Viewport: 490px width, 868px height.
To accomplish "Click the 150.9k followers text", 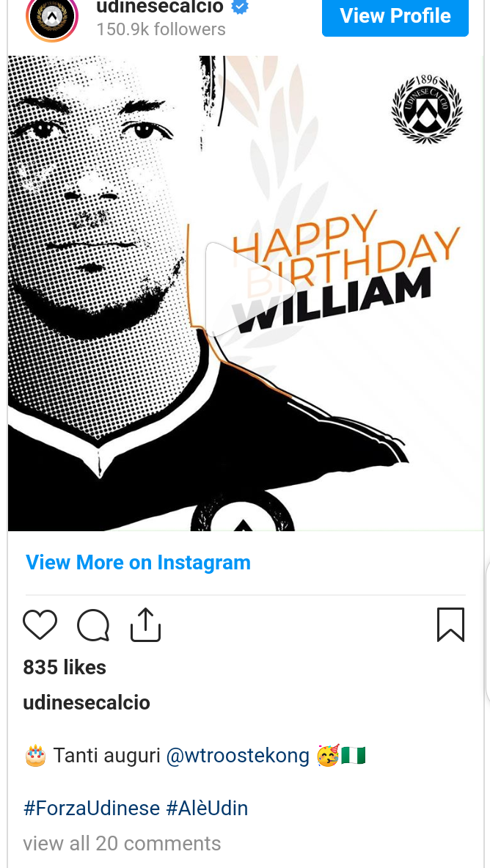I will 161,29.
